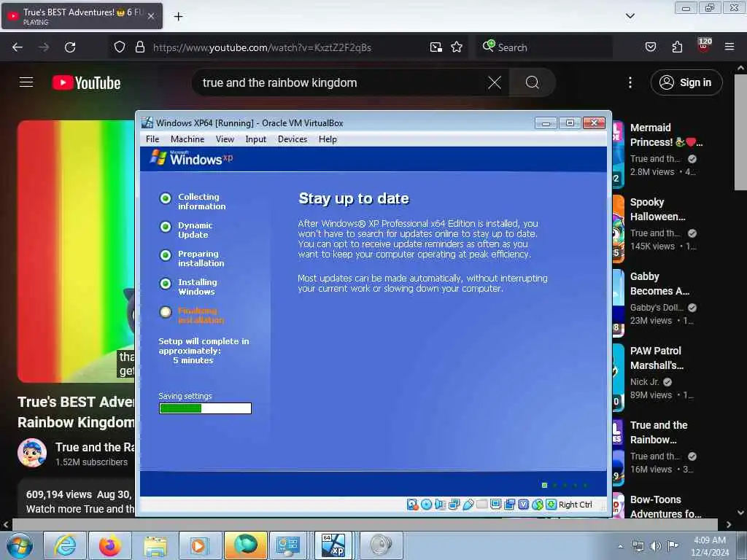
Task: Open a new Firefox tab with plus
Action: (178, 17)
